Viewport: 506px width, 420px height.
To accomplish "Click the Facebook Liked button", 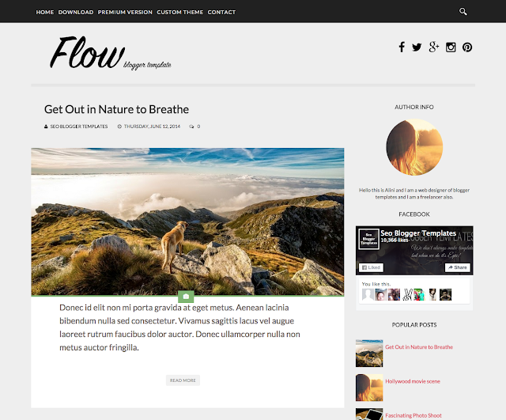I will coord(371,267).
